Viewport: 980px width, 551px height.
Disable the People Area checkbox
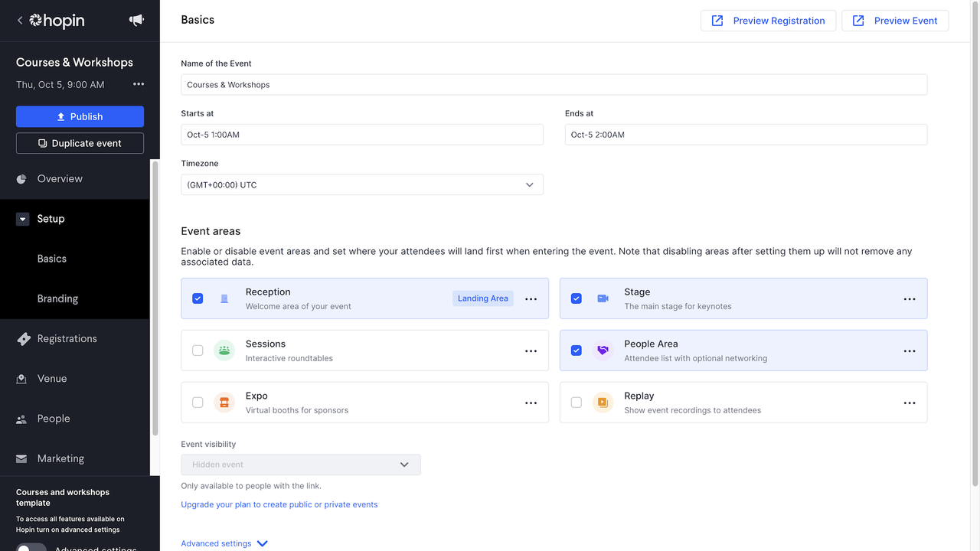tap(577, 350)
